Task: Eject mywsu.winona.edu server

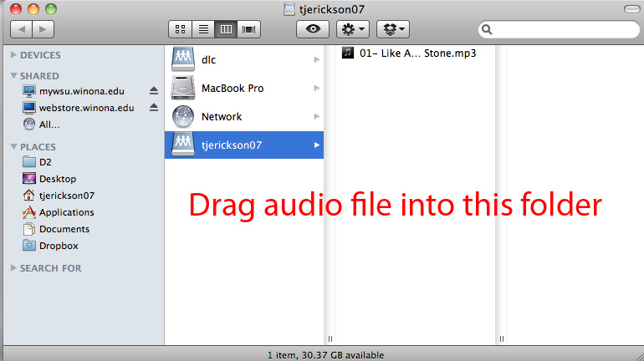Action: (x=153, y=91)
